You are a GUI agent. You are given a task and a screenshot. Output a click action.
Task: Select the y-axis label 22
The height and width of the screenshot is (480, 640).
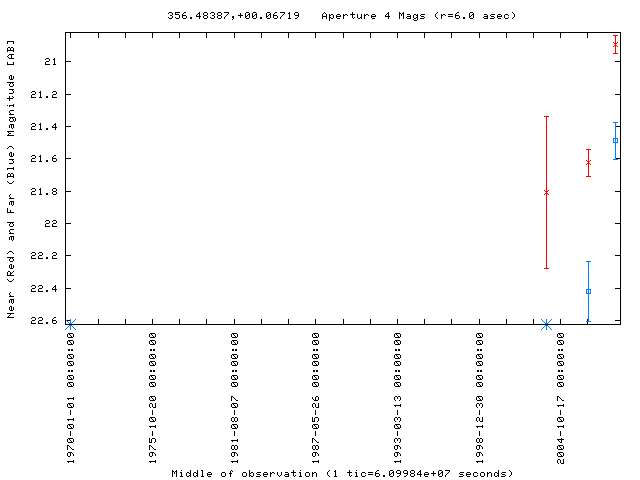(x=51, y=224)
